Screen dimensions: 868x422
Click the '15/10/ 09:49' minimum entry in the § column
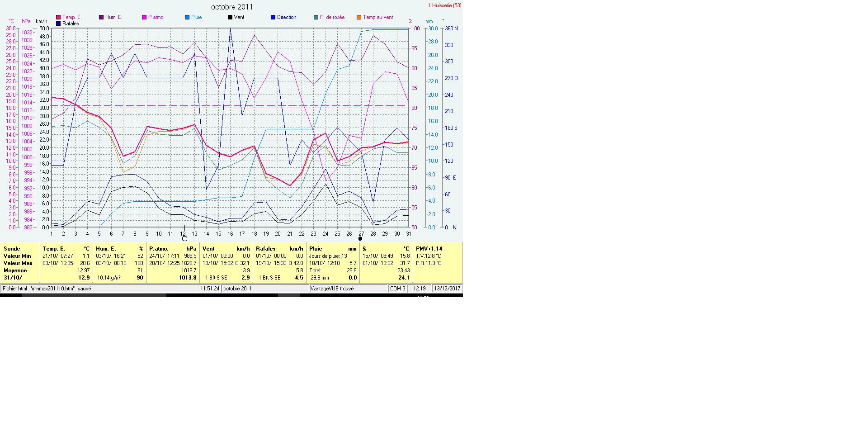click(378, 256)
